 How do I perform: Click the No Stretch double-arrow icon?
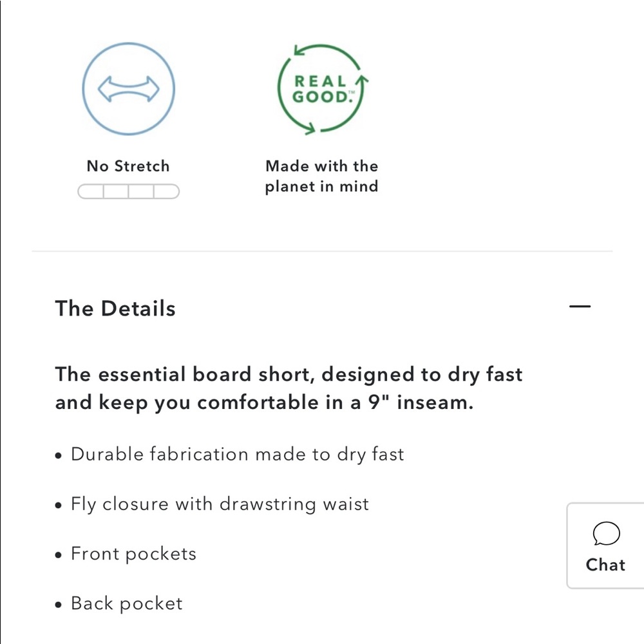coord(128,88)
